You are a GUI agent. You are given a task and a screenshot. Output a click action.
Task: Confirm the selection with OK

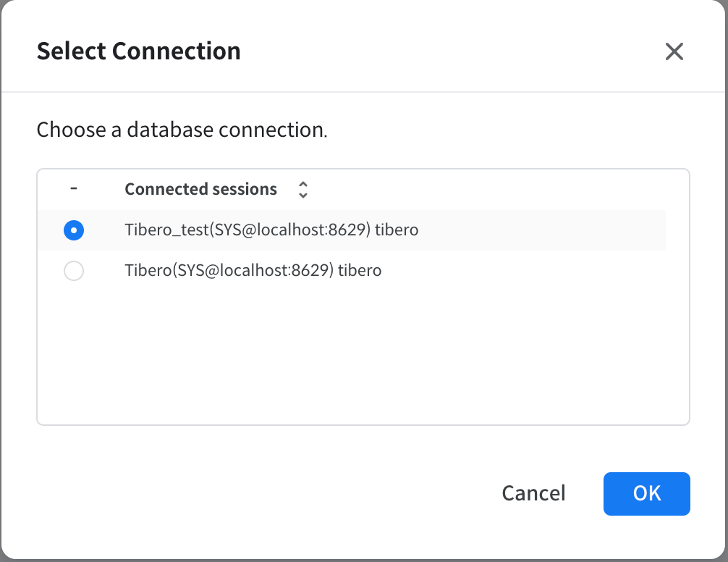[646, 493]
